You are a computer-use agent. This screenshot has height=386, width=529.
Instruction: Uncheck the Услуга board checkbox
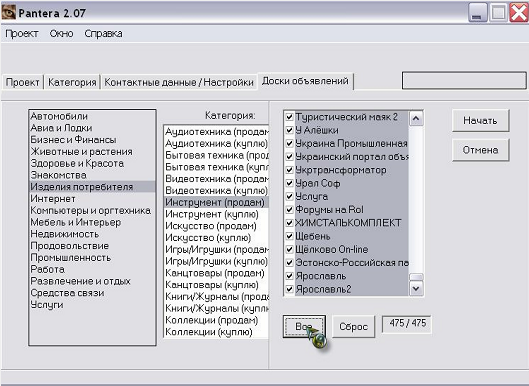click(x=289, y=196)
